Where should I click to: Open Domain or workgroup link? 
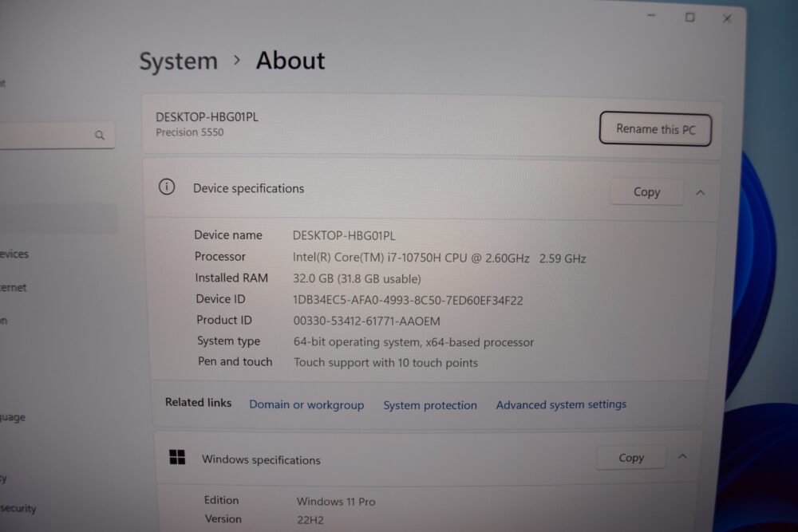(306, 405)
